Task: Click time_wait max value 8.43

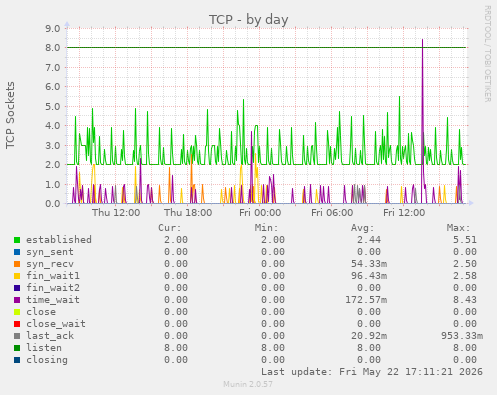Action: [465, 300]
